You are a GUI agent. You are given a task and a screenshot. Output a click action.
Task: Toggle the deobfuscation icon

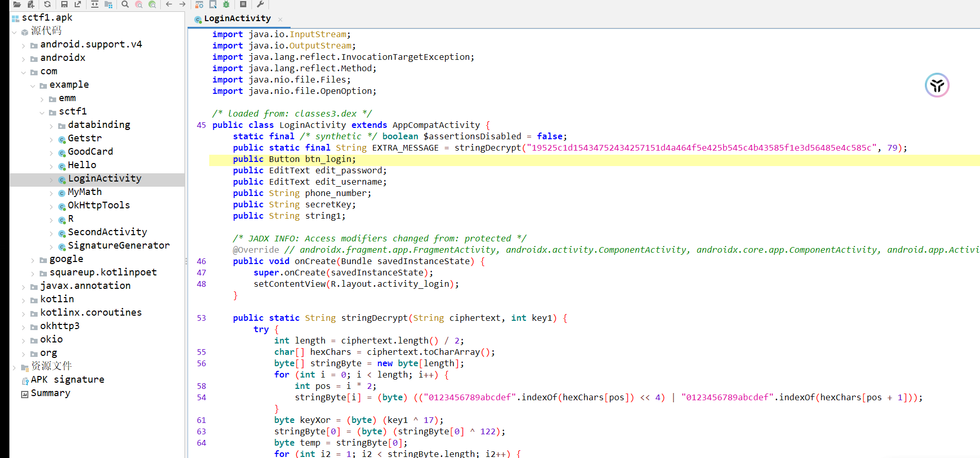[x=199, y=4]
